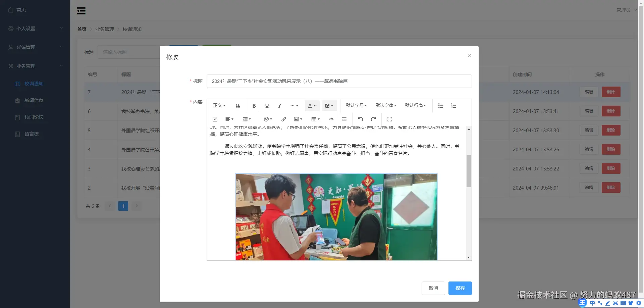644x308 pixels.
Task: Toggle the unordered bullet list
Action: [440, 105]
